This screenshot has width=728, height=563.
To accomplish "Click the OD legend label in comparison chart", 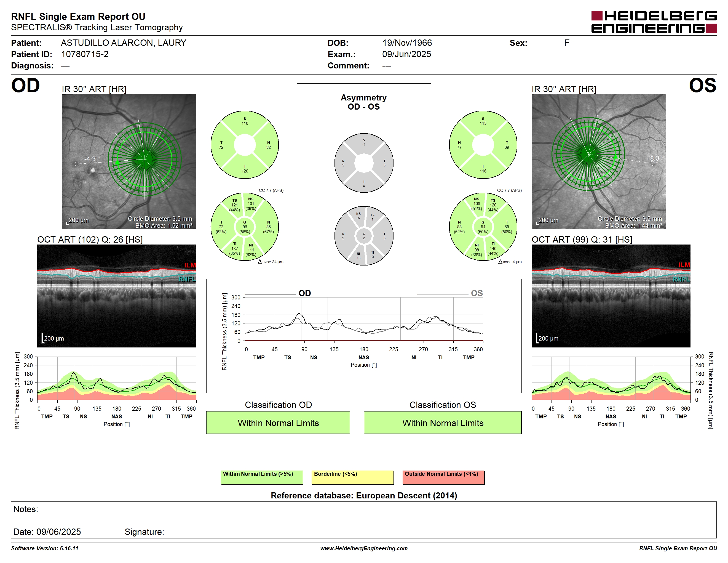I will (x=305, y=293).
